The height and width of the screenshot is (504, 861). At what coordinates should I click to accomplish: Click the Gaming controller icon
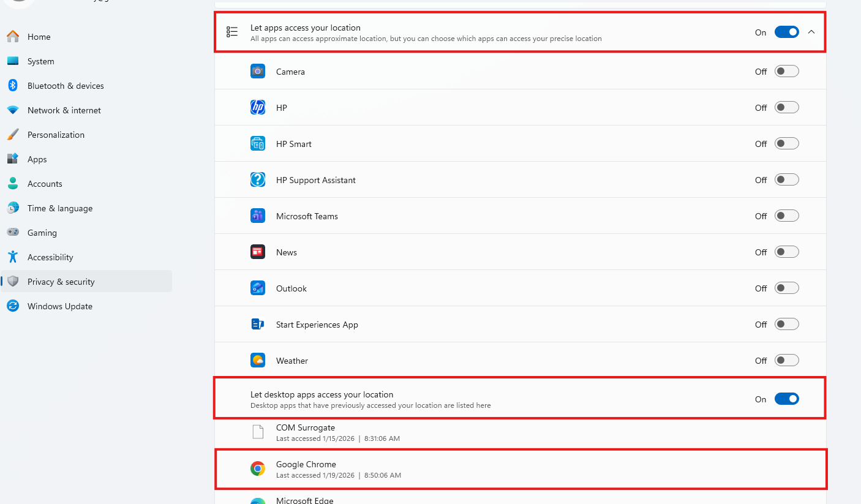click(x=13, y=233)
